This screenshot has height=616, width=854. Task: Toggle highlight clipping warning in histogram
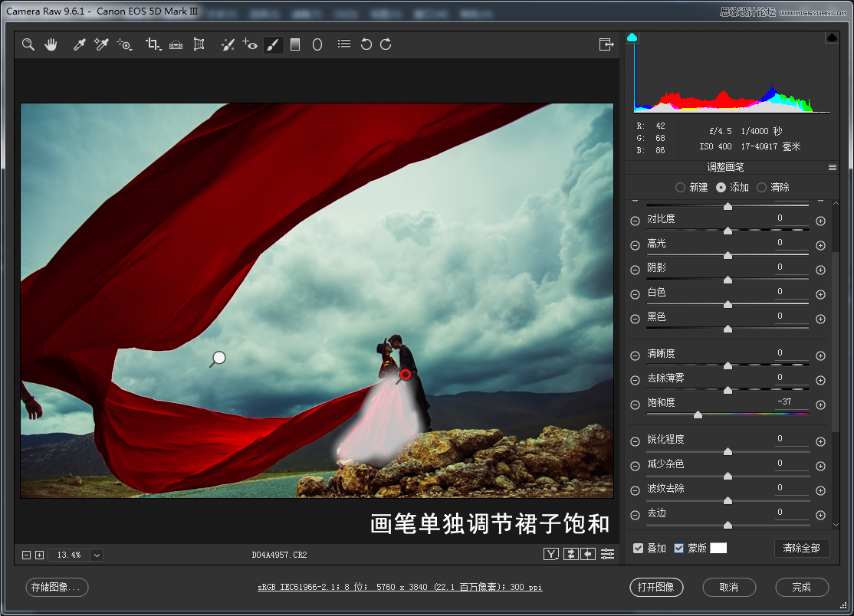coord(832,38)
